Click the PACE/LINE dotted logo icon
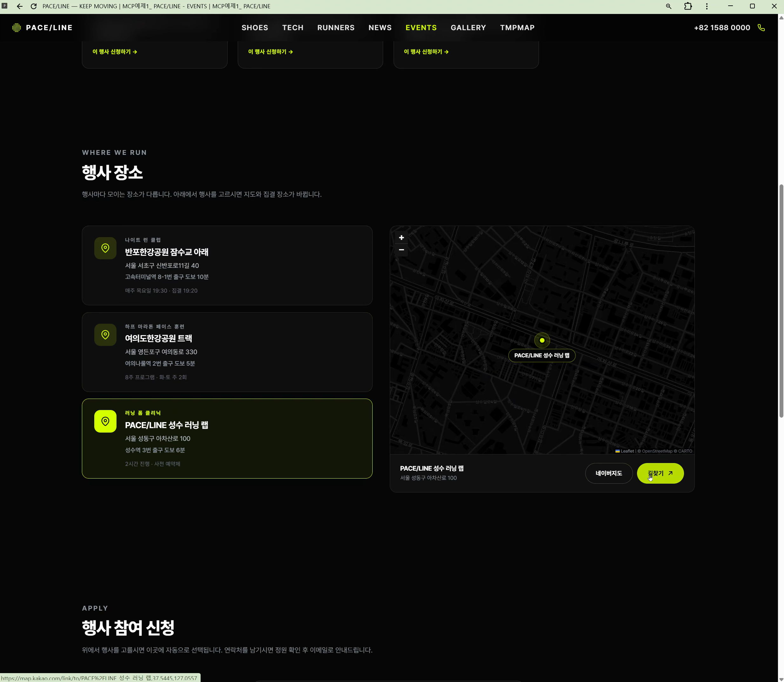Image resolution: width=784 pixels, height=682 pixels. tap(17, 27)
